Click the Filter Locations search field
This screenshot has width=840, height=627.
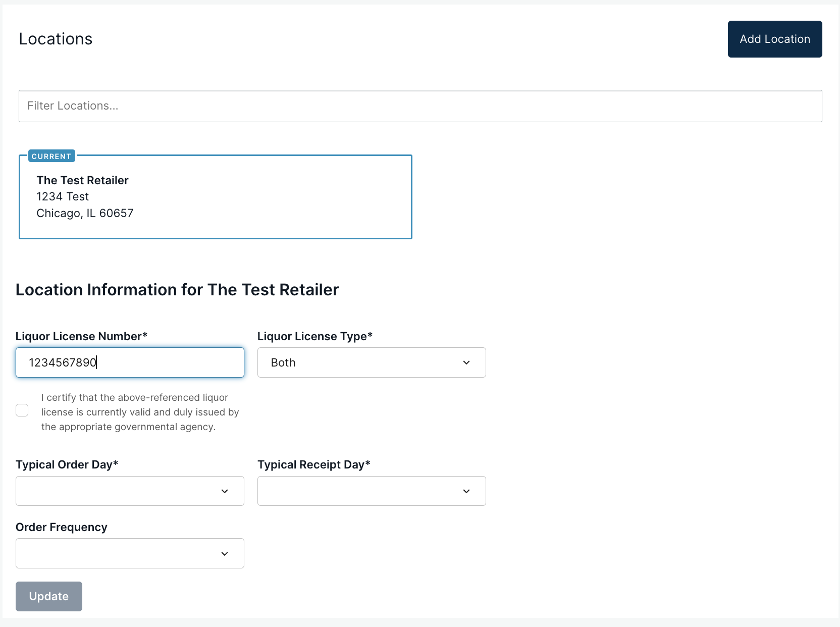(x=420, y=106)
